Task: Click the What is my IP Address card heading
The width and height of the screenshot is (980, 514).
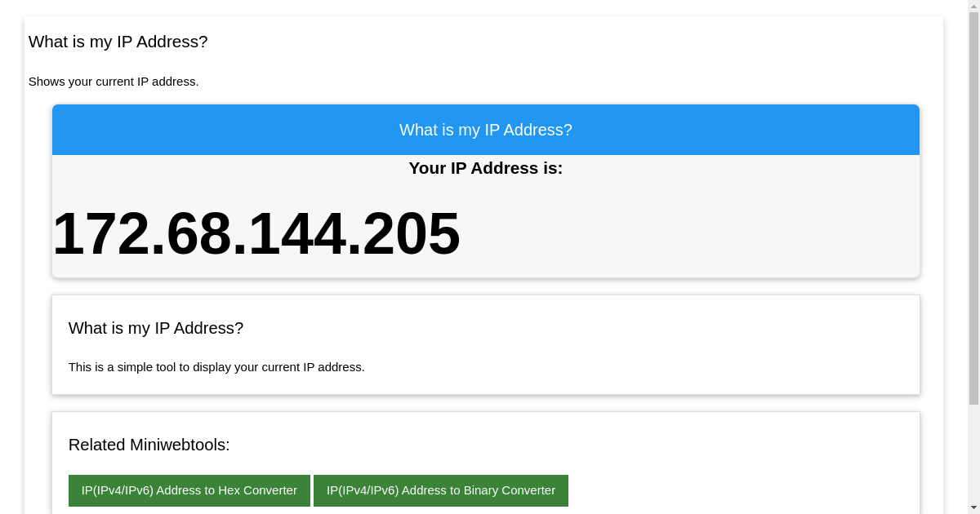Action: (156, 328)
